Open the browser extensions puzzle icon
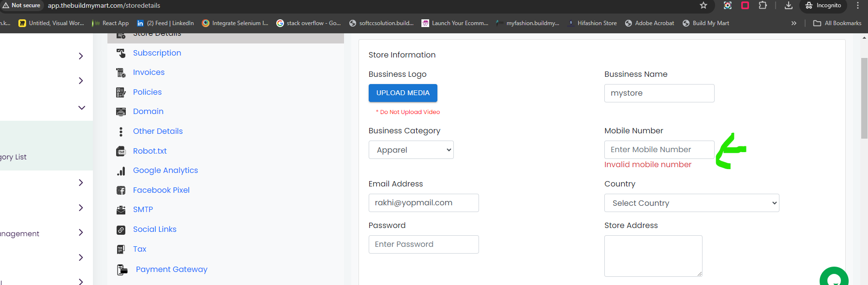Image resolution: width=868 pixels, height=285 pixels. pyautogui.click(x=763, y=5)
